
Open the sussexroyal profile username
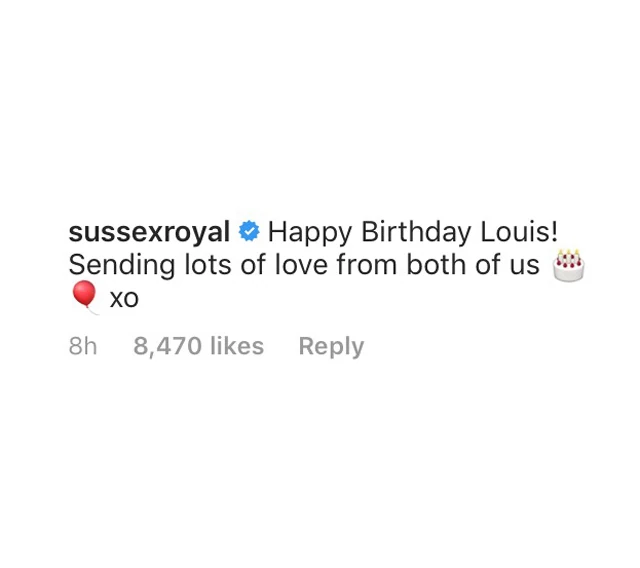tap(149, 233)
